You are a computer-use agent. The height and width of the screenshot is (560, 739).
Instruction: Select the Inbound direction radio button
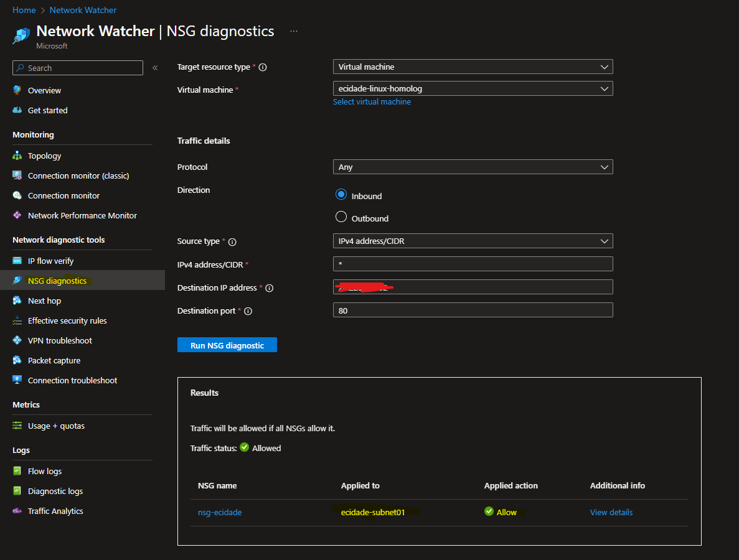(341, 195)
